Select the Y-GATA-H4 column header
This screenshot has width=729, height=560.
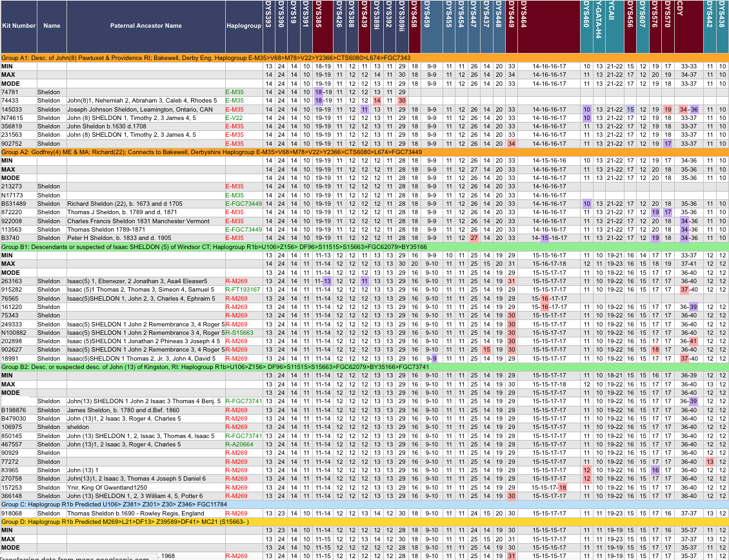[x=599, y=26]
